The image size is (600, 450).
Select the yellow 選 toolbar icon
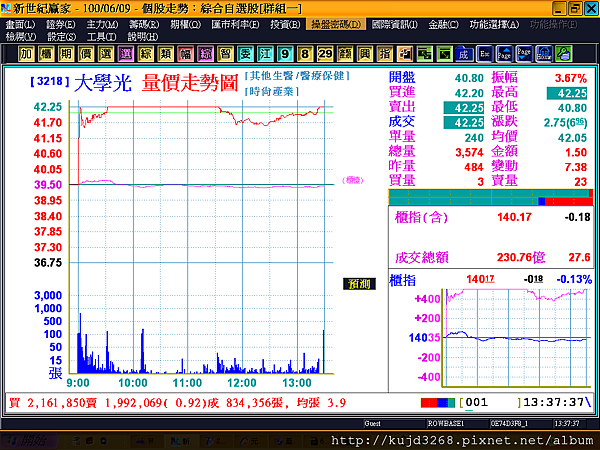[106, 54]
